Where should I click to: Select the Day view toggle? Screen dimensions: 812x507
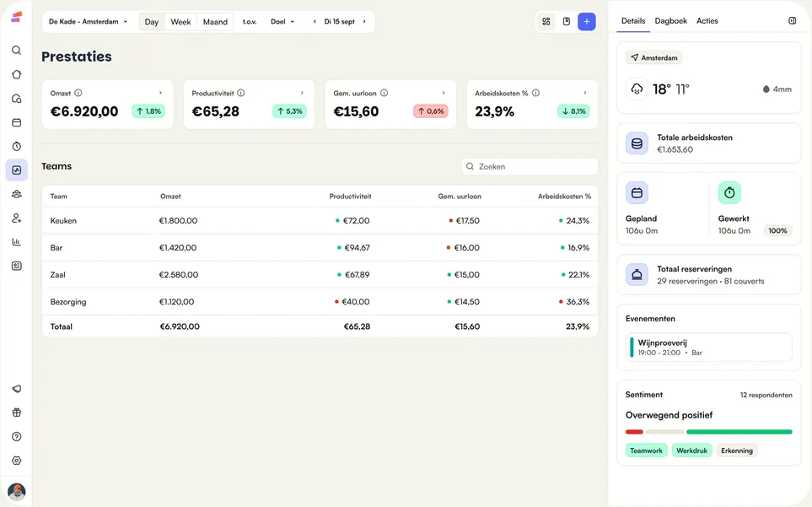click(152, 22)
